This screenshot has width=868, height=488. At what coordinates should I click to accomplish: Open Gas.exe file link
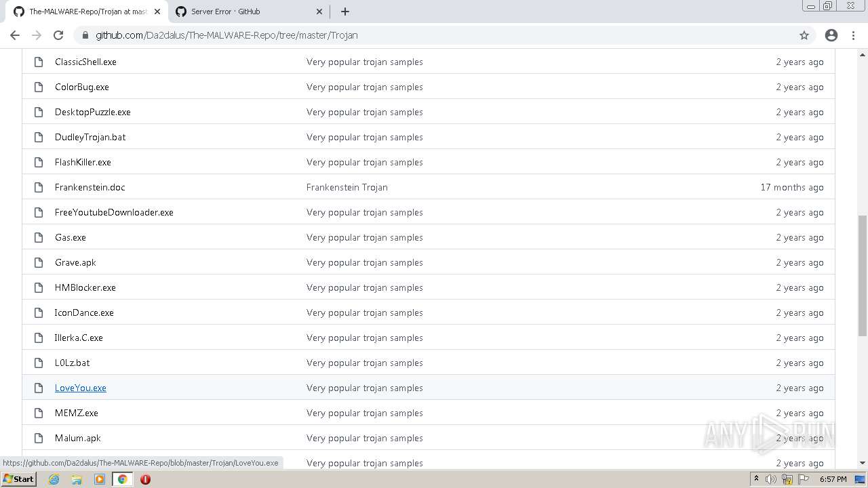(x=71, y=237)
